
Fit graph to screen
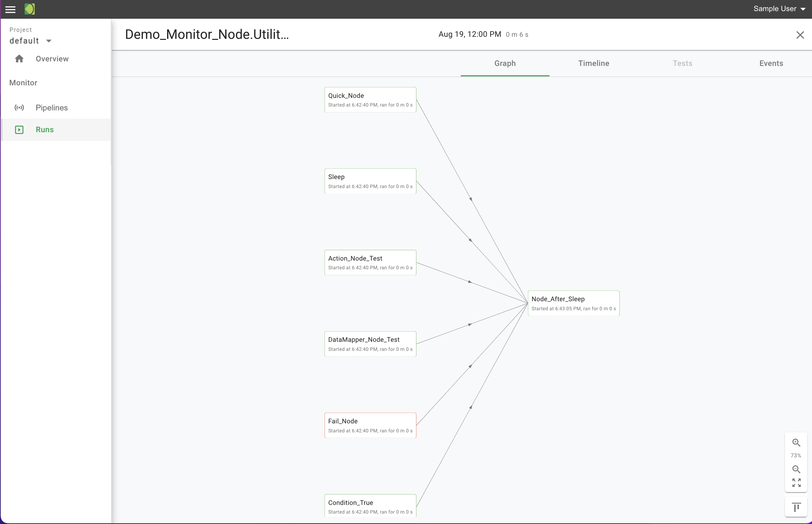point(796,483)
